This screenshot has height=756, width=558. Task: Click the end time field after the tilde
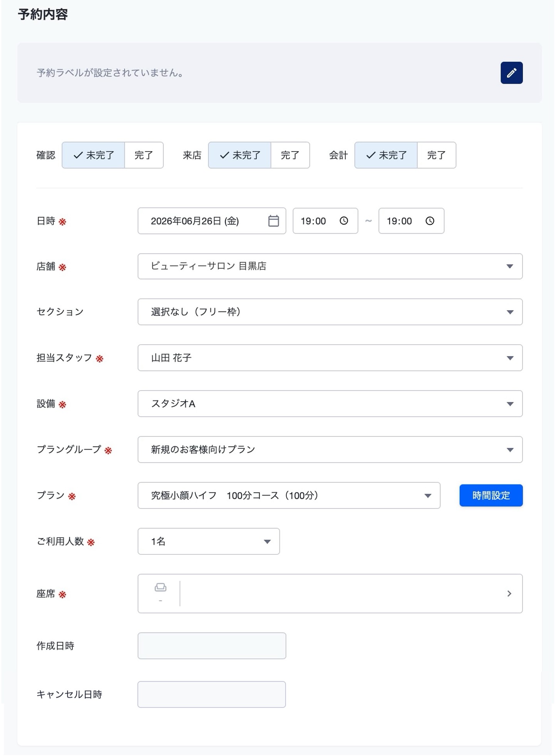point(411,221)
